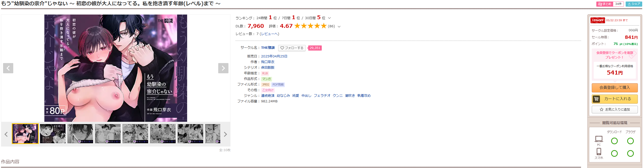Click the large cover image in viewer
Viewport: 644px width, 168px height.
[x=116, y=68]
